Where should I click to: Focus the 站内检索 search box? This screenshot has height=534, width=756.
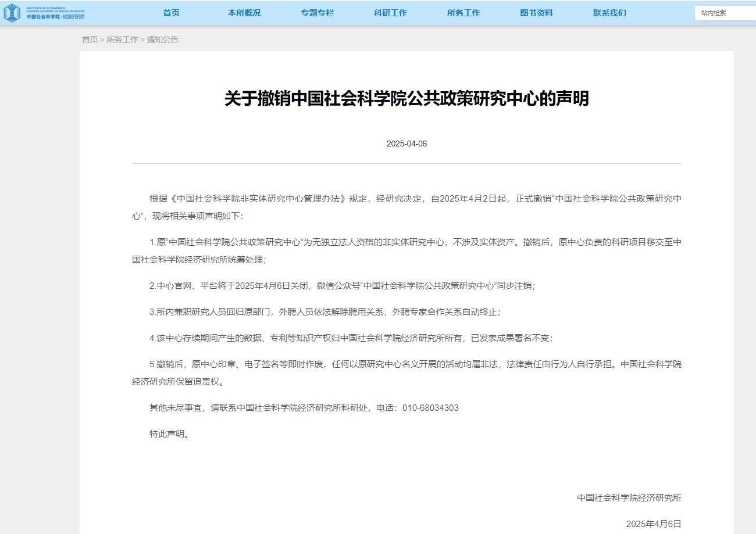725,13
